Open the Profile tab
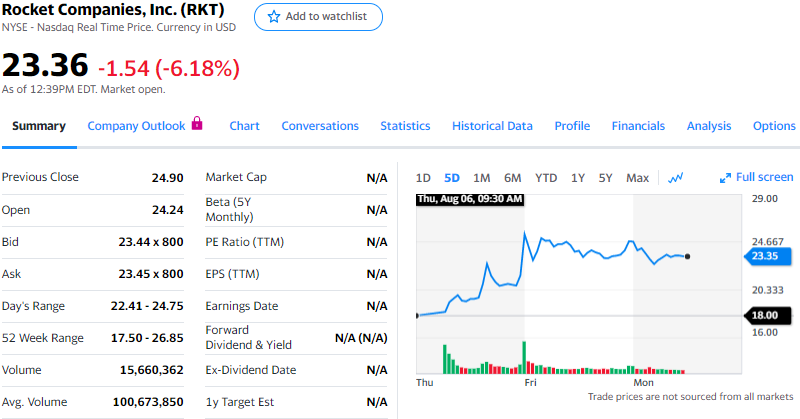This screenshot has height=419, width=800. pyautogui.click(x=572, y=126)
